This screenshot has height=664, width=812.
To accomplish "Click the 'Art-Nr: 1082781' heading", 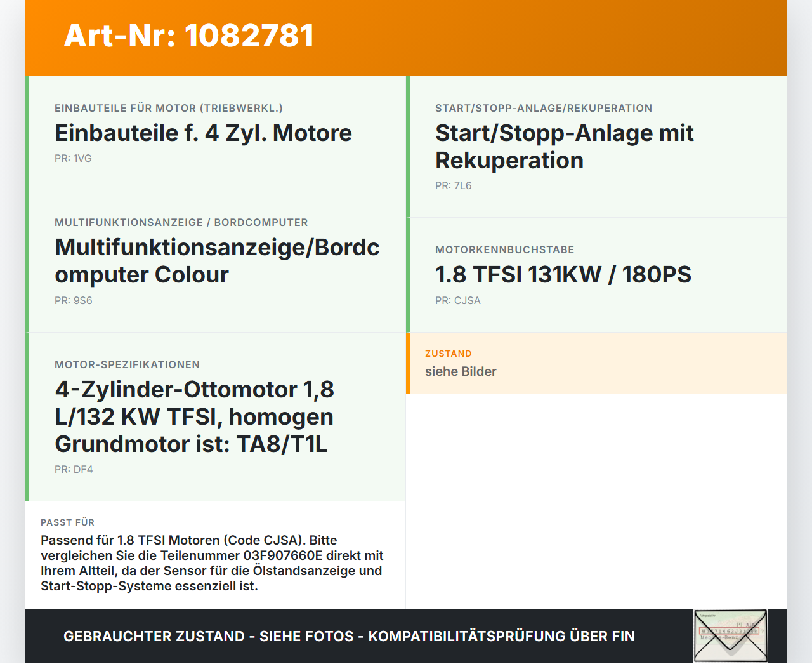I will (189, 36).
